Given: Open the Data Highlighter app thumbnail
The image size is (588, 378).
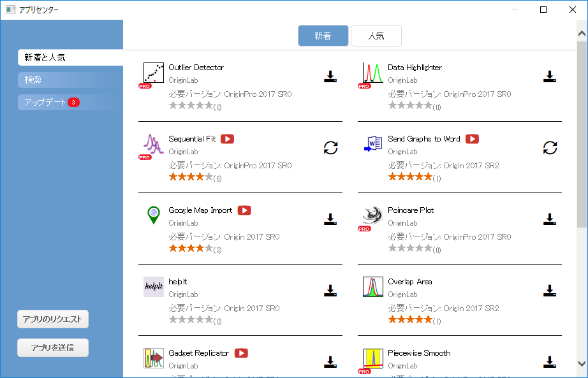Looking at the screenshot, I should 372,73.
